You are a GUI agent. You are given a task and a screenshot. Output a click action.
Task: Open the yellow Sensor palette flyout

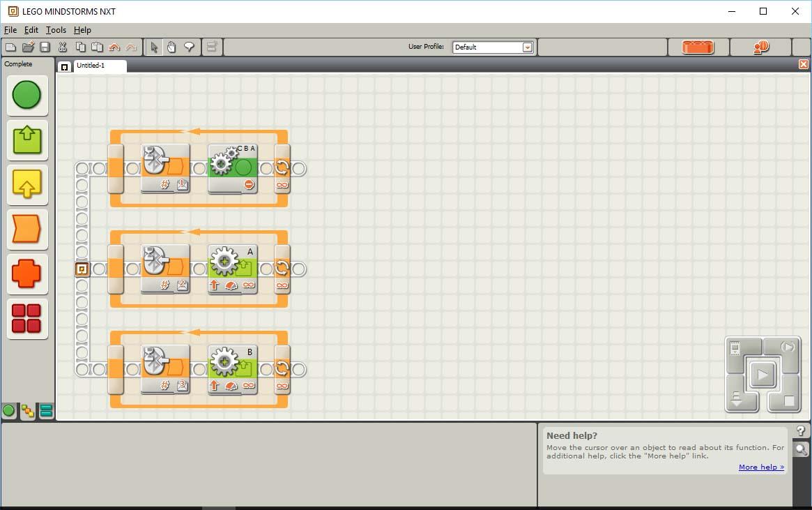[27, 184]
